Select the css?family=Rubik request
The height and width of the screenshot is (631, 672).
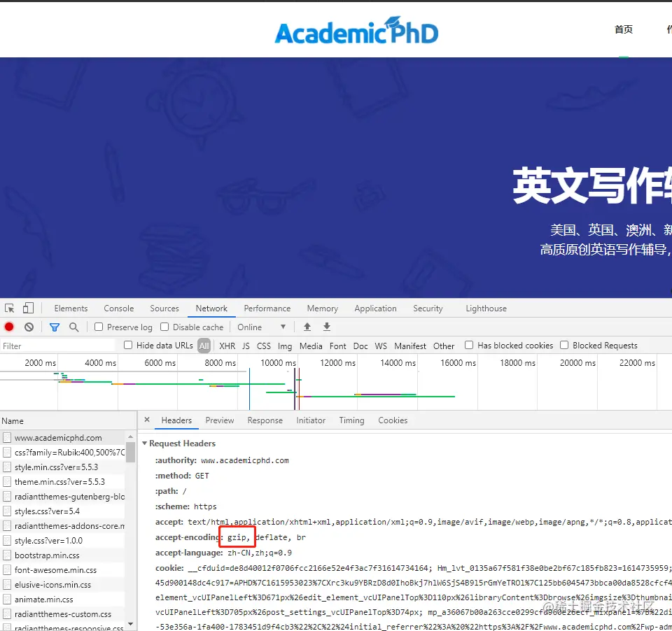[x=64, y=453]
